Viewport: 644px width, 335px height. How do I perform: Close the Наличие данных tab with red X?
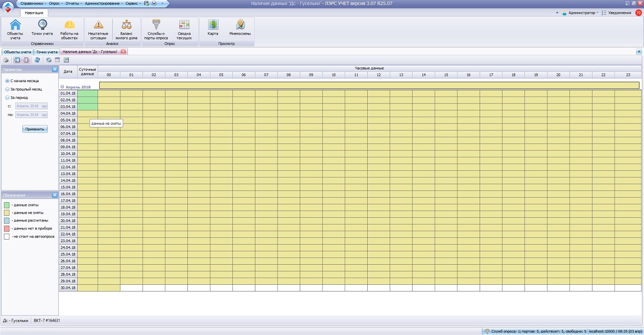123,52
